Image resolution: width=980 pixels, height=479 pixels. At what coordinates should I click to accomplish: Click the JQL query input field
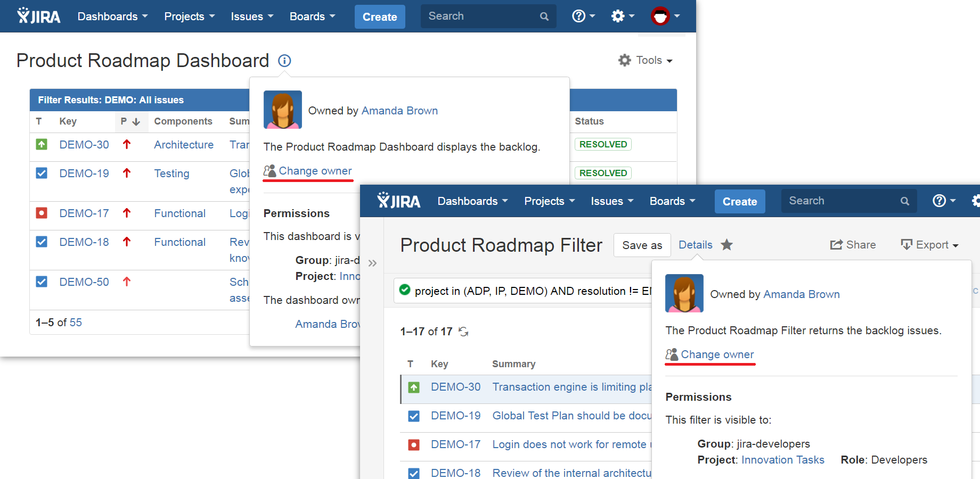(x=522, y=291)
